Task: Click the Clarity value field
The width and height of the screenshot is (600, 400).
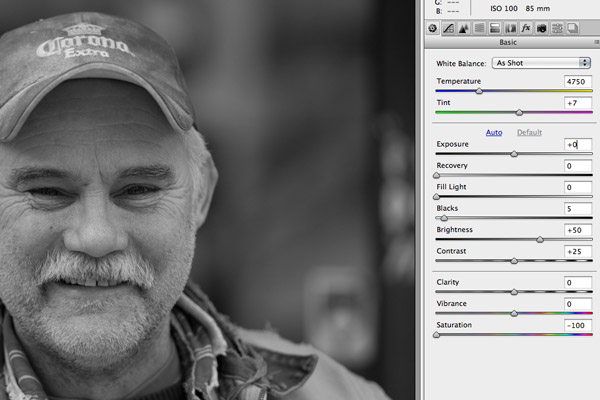Action: coord(578,282)
